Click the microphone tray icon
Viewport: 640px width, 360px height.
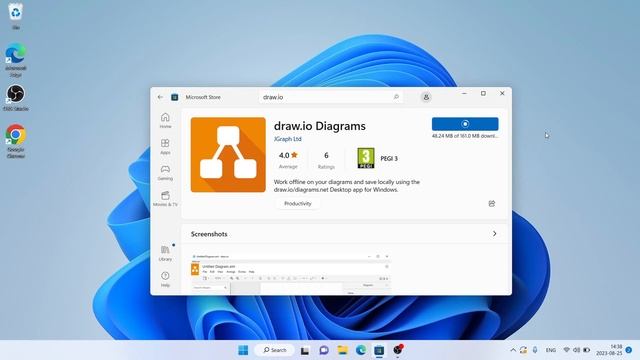(x=535, y=350)
